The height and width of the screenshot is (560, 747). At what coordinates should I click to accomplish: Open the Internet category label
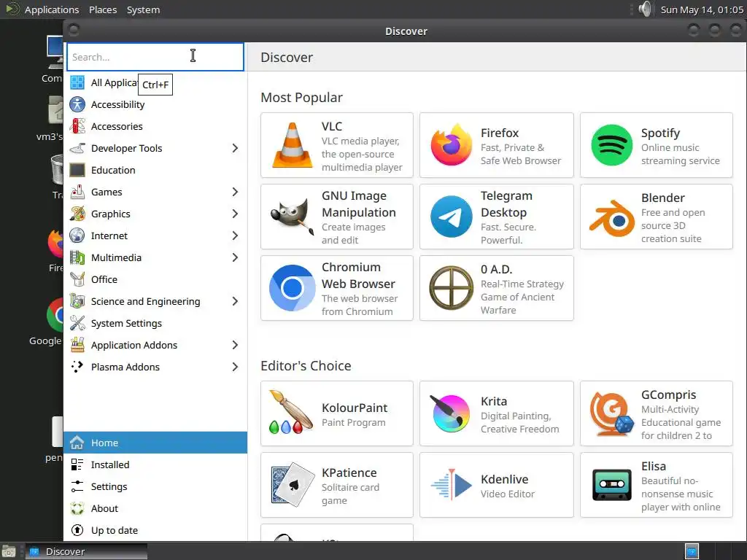(x=109, y=236)
